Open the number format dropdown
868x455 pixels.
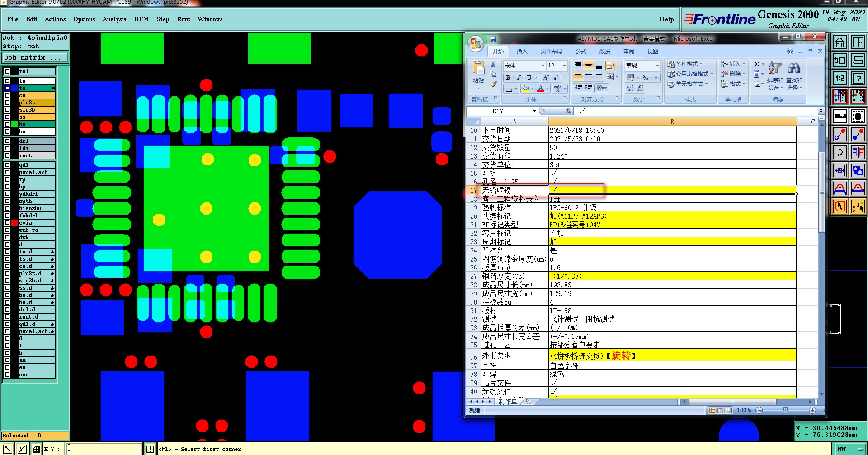tap(657, 66)
